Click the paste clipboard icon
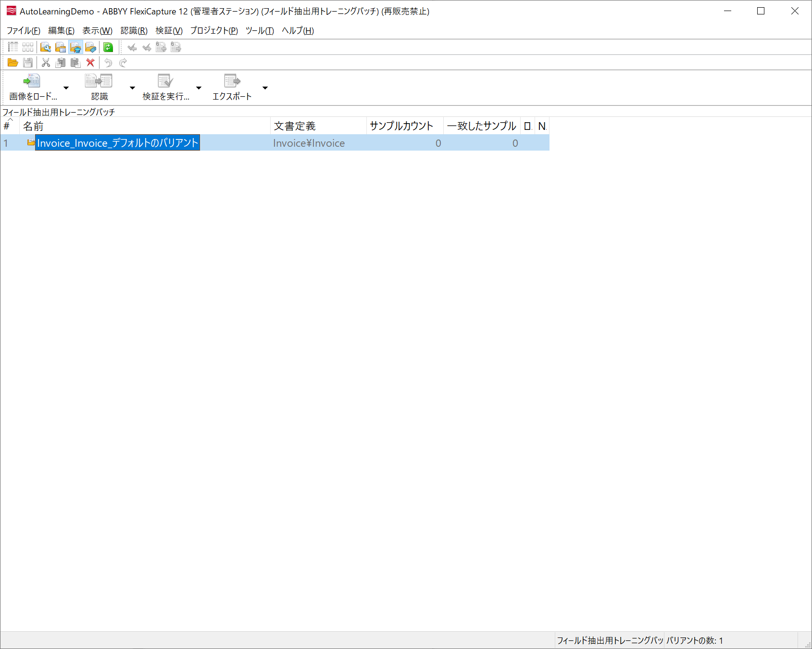 click(x=75, y=63)
